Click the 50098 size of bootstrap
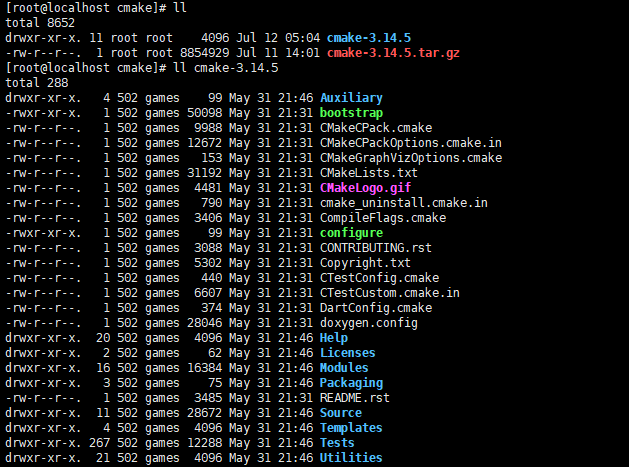 coord(204,113)
